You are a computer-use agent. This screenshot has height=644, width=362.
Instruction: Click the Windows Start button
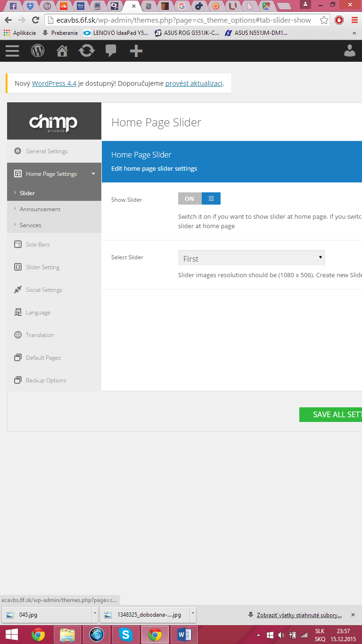(11, 635)
